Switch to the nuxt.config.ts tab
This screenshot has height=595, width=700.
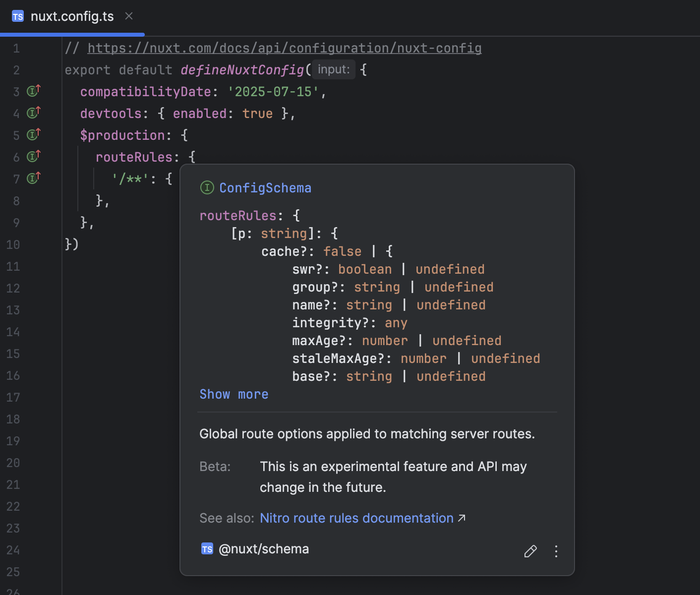[72, 16]
